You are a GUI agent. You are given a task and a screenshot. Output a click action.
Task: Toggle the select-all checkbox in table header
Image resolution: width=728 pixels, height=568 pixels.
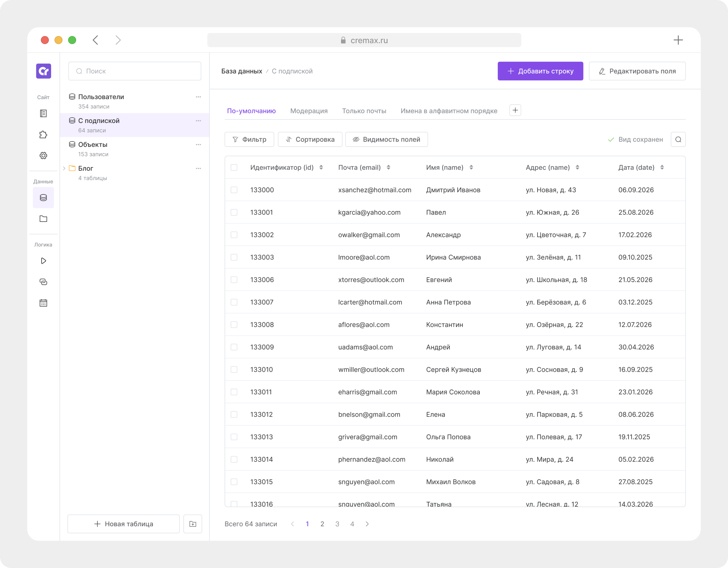(x=234, y=167)
